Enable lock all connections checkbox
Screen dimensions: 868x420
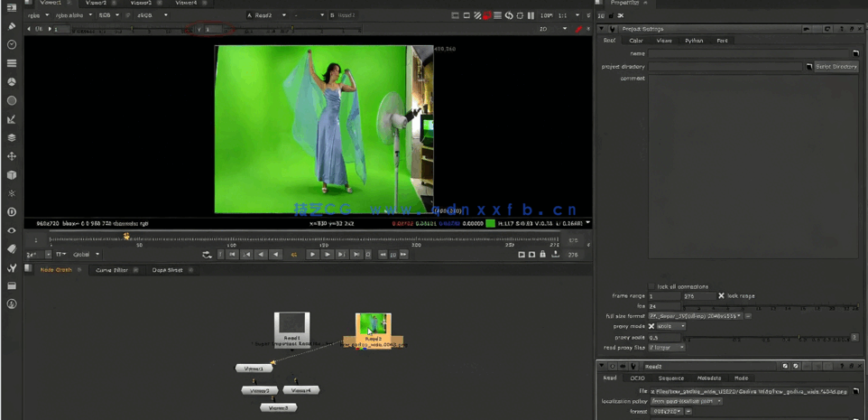[x=651, y=286]
